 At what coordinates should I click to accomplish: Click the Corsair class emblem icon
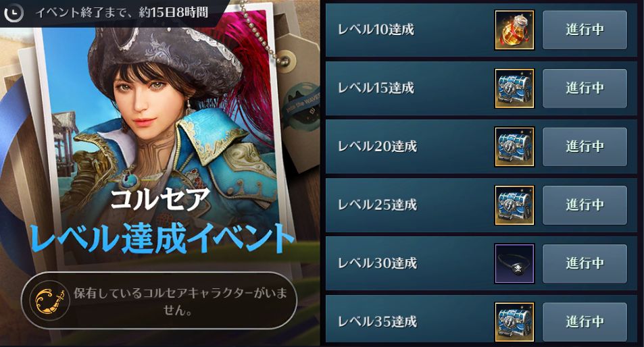[50, 300]
